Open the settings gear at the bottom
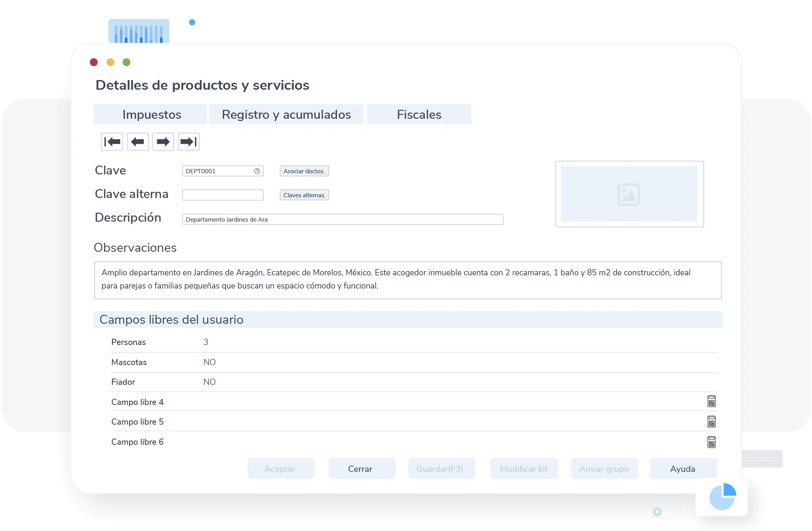This screenshot has width=812, height=531. point(657,511)
